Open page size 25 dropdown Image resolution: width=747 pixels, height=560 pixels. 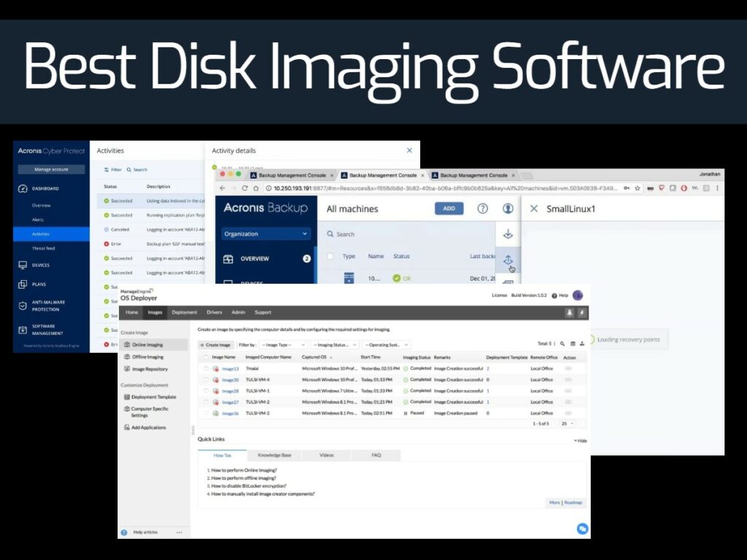pyautogui.click(x=568, y=424)
